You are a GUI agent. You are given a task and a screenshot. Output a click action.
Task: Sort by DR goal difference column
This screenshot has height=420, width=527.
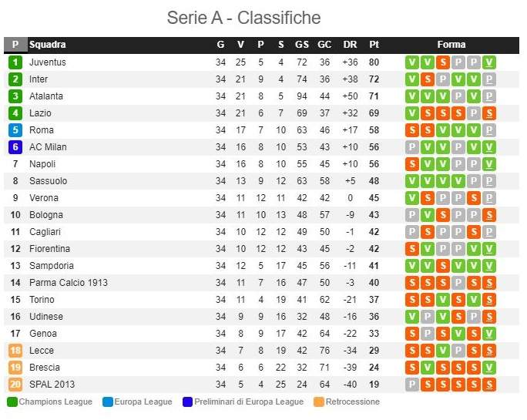[x=350, y=45]
